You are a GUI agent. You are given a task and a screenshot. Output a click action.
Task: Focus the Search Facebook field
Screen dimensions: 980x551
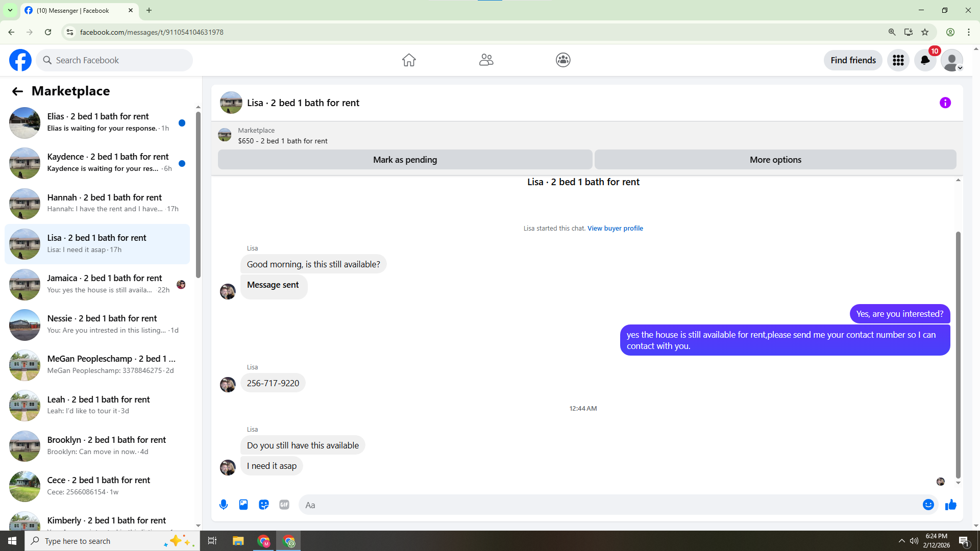click(x=114, y=60)
